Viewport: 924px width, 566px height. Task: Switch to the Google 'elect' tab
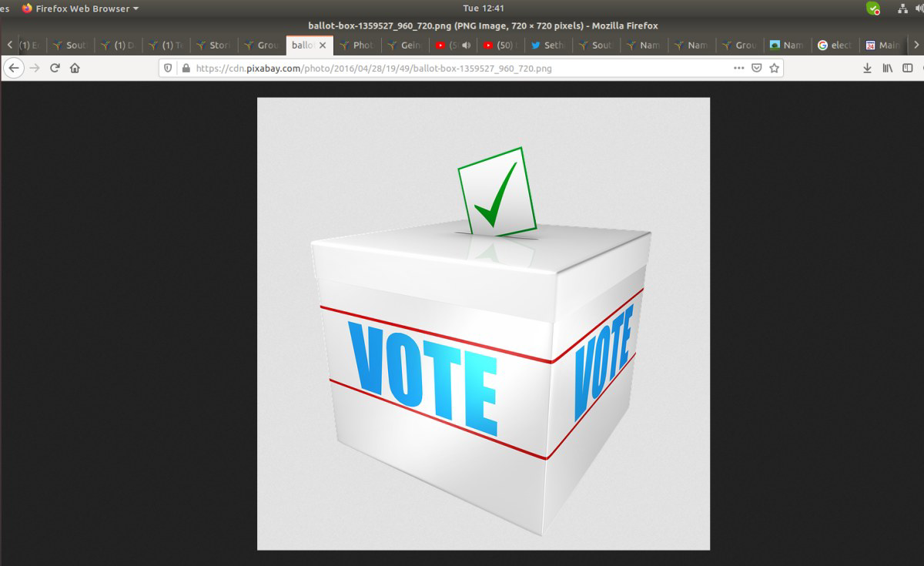pos(835,45)
